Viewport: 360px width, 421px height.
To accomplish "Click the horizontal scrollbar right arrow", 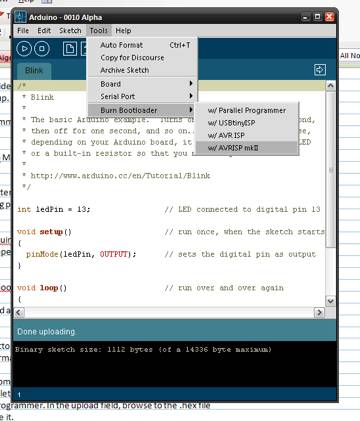I will click(x=319, y=312).
